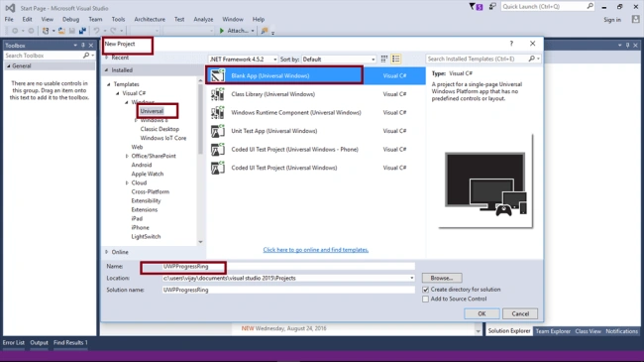This screenshot has height=362, width=644.
Task: Click the Cancel button
Action: 520,313
